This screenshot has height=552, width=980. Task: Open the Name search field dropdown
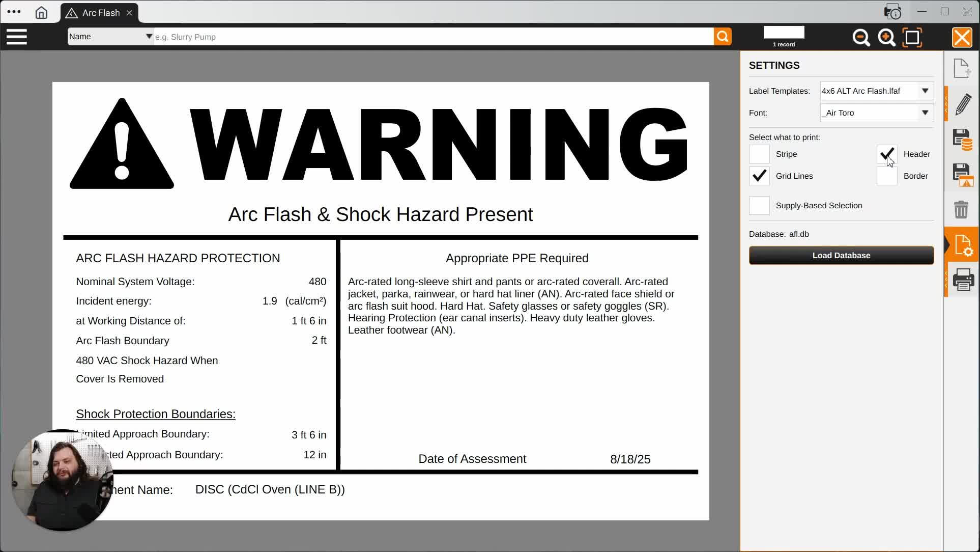click(110, 37)
